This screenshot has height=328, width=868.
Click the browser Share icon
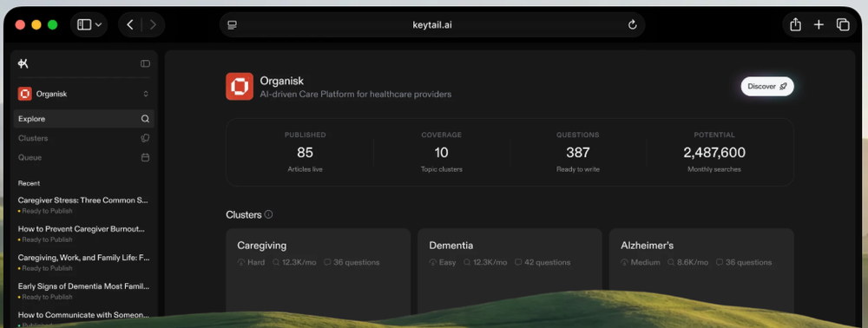point(795,25)
